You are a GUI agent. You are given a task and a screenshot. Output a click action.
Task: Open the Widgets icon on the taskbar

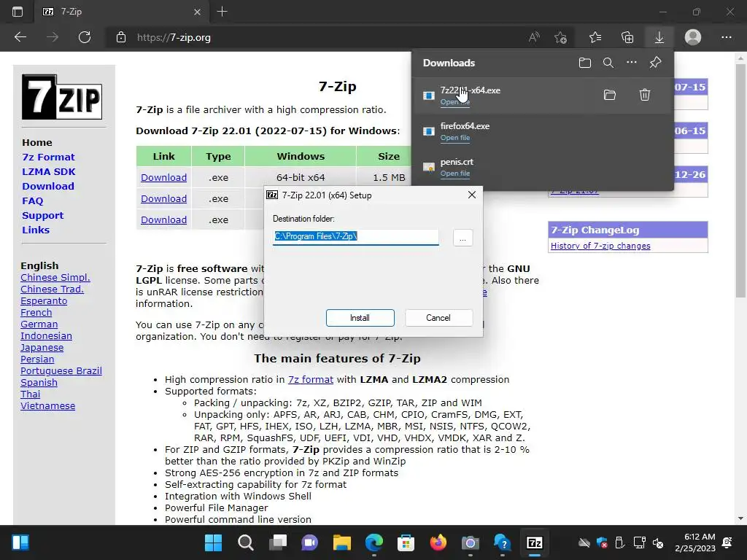(20, 542)
